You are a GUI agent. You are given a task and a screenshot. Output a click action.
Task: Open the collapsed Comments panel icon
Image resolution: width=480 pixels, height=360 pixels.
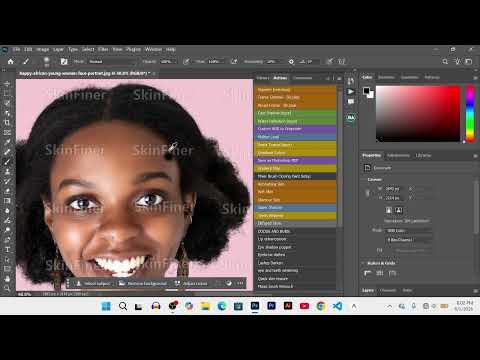coord(351,101)
